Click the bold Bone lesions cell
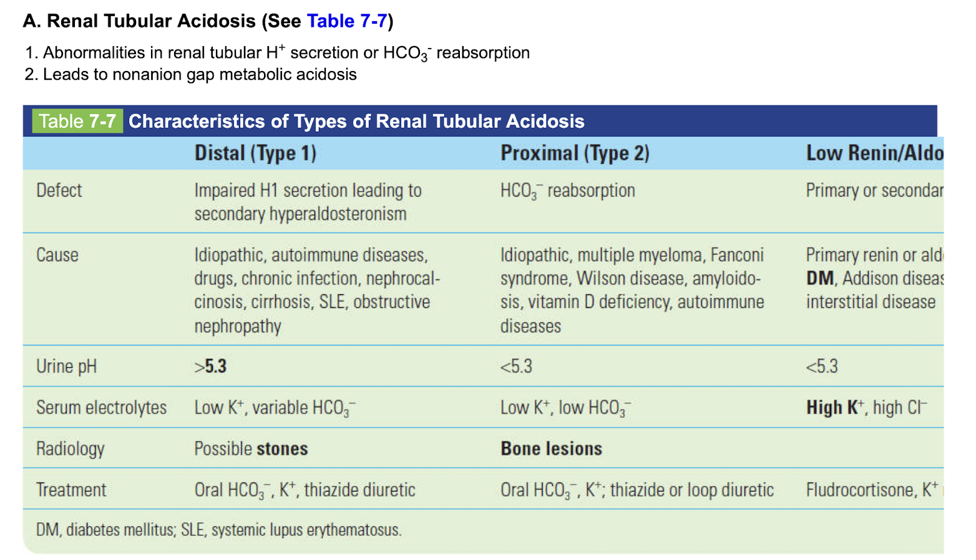This screenshot has height=560, width=976. pyautogui.click(x=551, y=449)
